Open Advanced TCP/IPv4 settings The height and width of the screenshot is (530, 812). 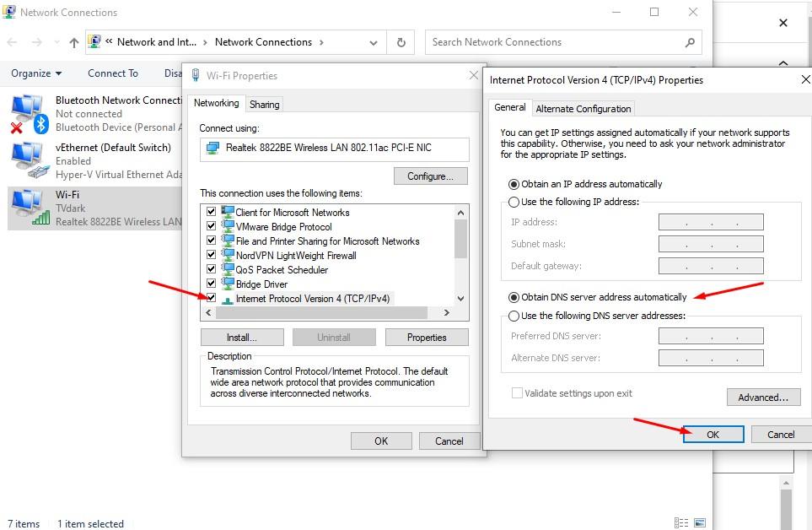[x=763, y=397]
